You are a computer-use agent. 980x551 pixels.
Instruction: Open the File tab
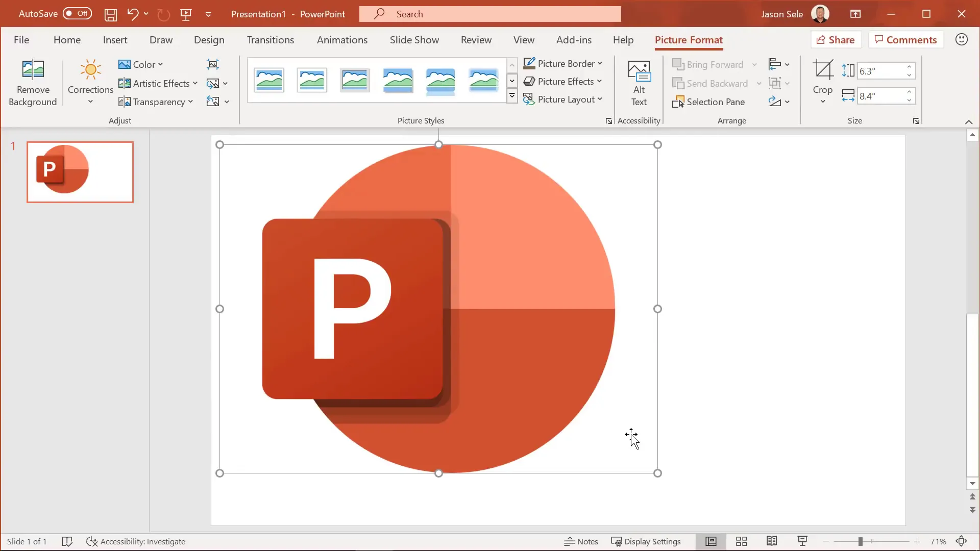pyautogui.click(x=21, y=40)
